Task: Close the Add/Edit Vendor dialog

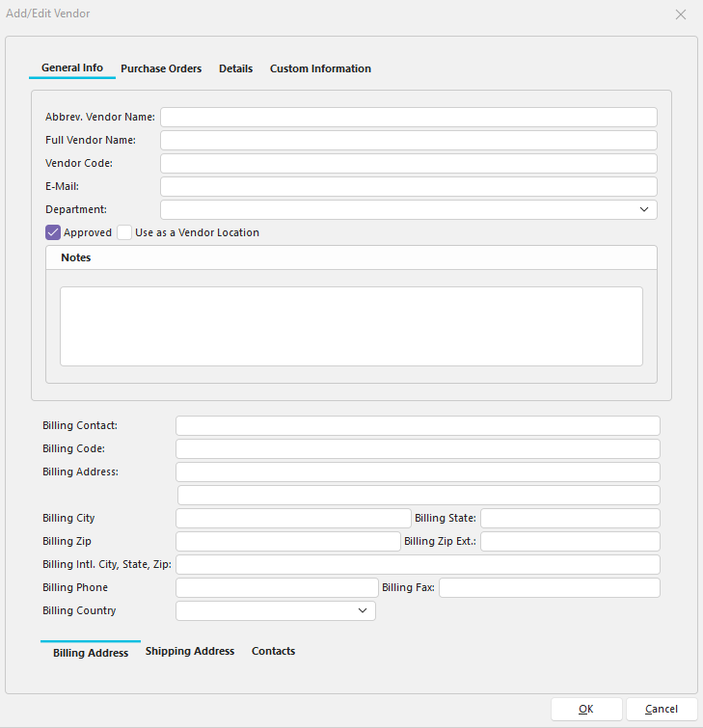Action: point(681,14)
